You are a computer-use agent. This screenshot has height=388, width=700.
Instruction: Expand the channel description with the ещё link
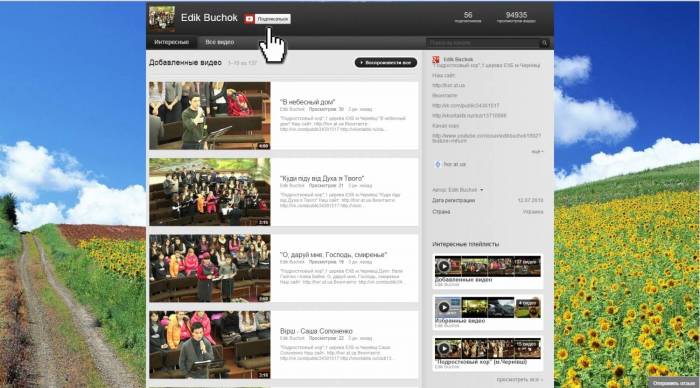pyautogui.click(x=537, y=152)
